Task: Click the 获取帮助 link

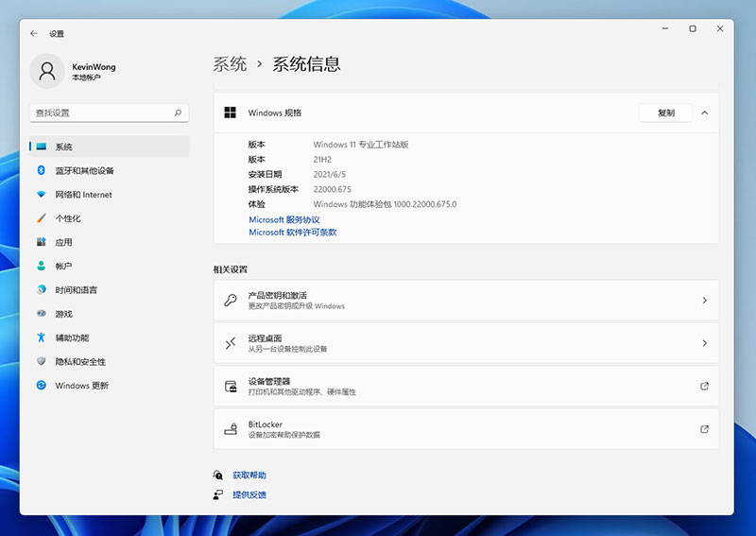Action: pos(249,475)
